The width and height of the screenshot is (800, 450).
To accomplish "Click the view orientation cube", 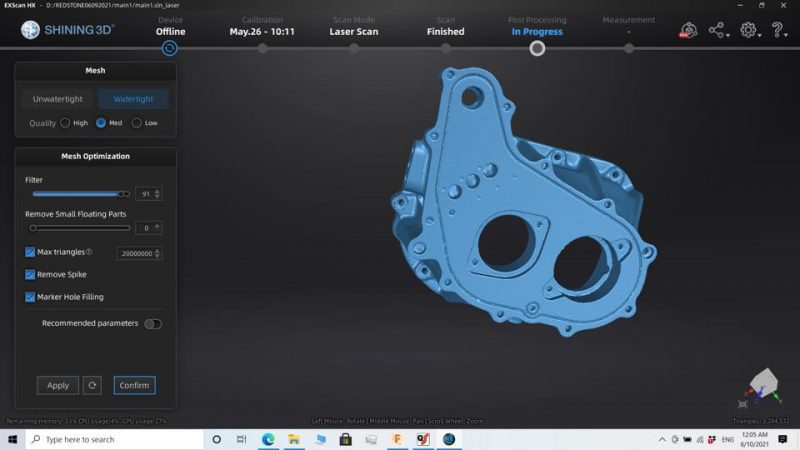I will pyautogui.click(x=763, y=383).
